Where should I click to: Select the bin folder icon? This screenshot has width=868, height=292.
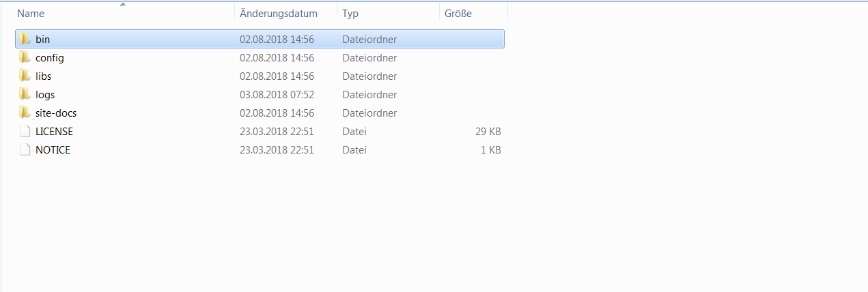(x=25, y=39)
